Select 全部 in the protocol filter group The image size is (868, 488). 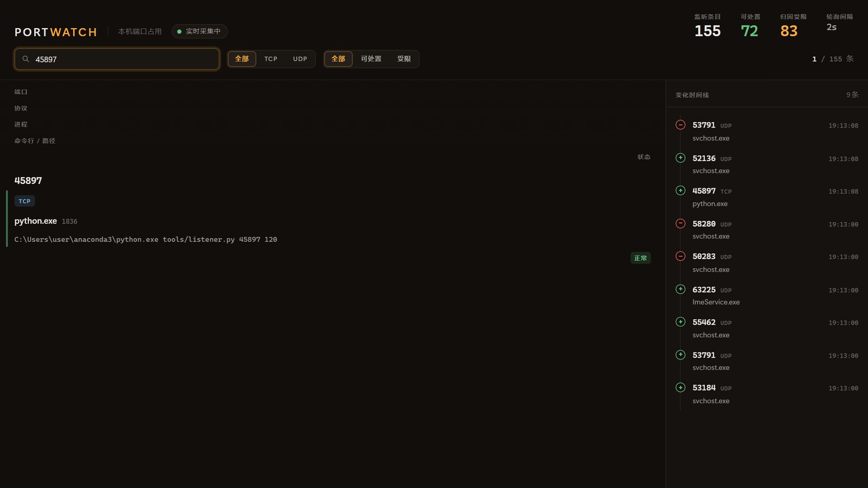pyautogui.click(x=242, y=59)
